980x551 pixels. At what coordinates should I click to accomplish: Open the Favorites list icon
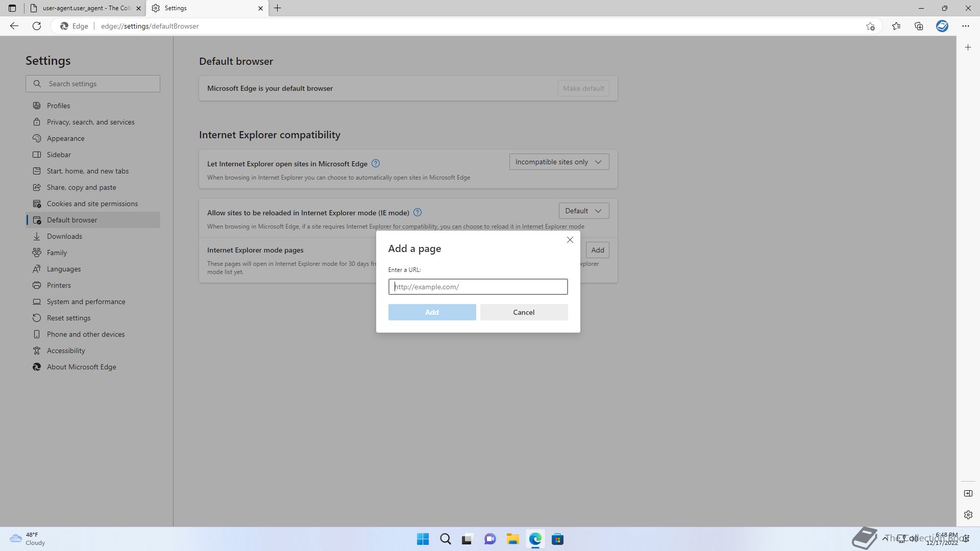click(896, 26)
